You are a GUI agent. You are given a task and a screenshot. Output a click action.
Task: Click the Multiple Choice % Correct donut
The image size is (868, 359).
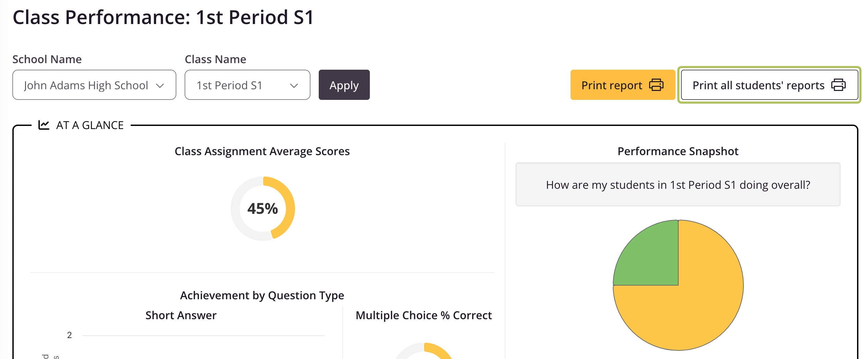pos(424,351)
